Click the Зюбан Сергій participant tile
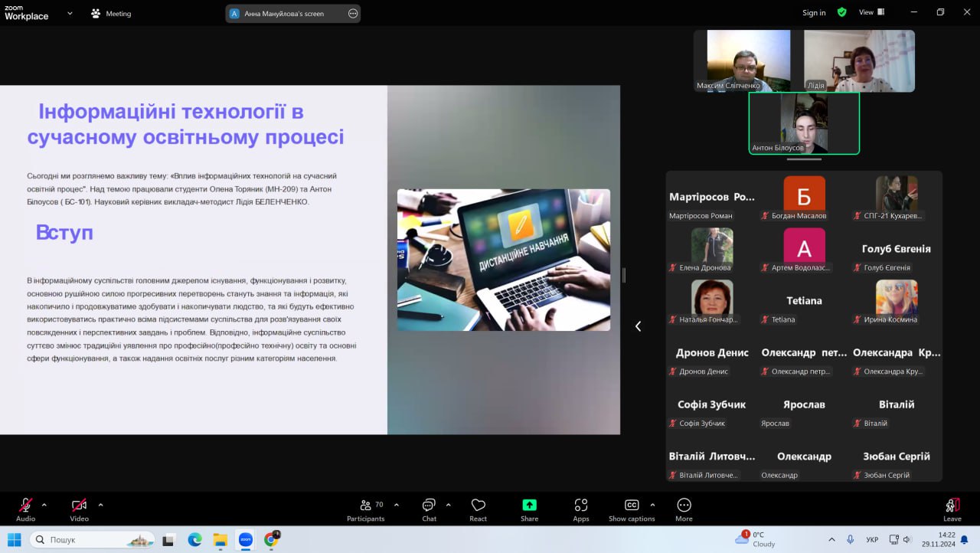Screen dimensions: 980x553 click(897, 457)
